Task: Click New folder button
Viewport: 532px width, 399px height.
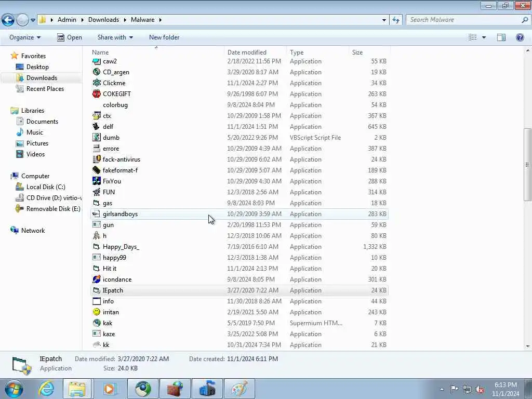Action: [164, 37]
